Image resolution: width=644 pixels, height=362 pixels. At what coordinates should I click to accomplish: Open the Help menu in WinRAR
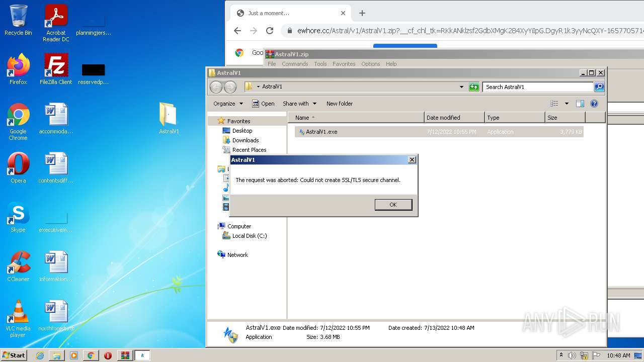point(391,64)
